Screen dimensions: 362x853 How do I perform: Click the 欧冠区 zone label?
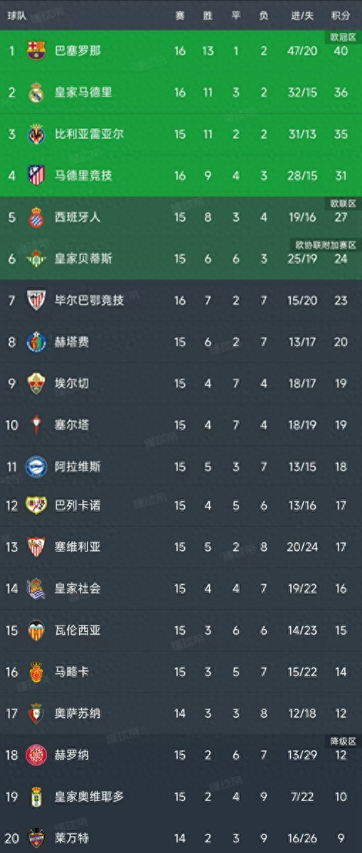point(342,37)
